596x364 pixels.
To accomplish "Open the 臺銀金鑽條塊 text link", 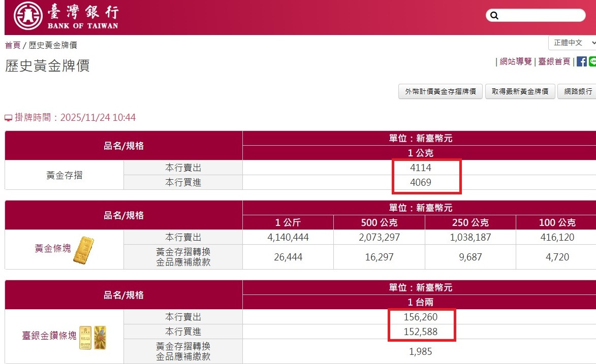I will [49, 336].
